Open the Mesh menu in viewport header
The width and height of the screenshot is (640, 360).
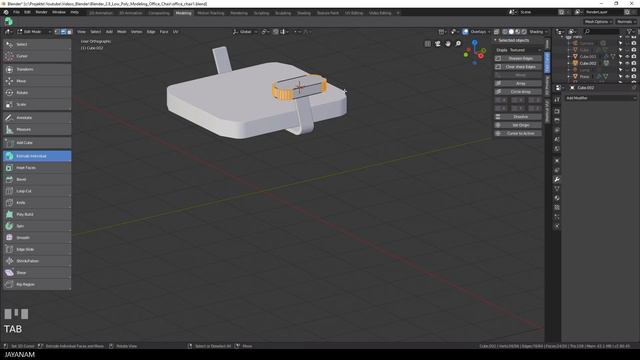(x=122, y=32)
